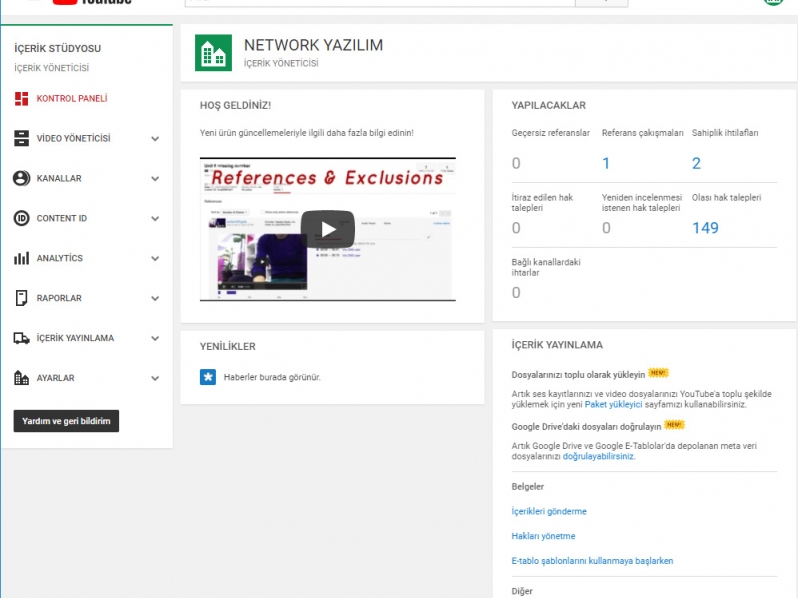798x598 pixels.
Task: Click NEW badge beside Dosyalarınızı toplu olarak yükleyin
Action: 658,373
